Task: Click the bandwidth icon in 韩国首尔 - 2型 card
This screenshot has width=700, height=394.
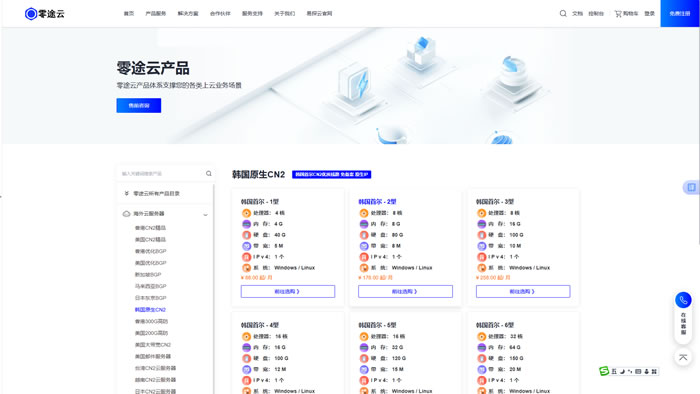Action: click(364, 246)
